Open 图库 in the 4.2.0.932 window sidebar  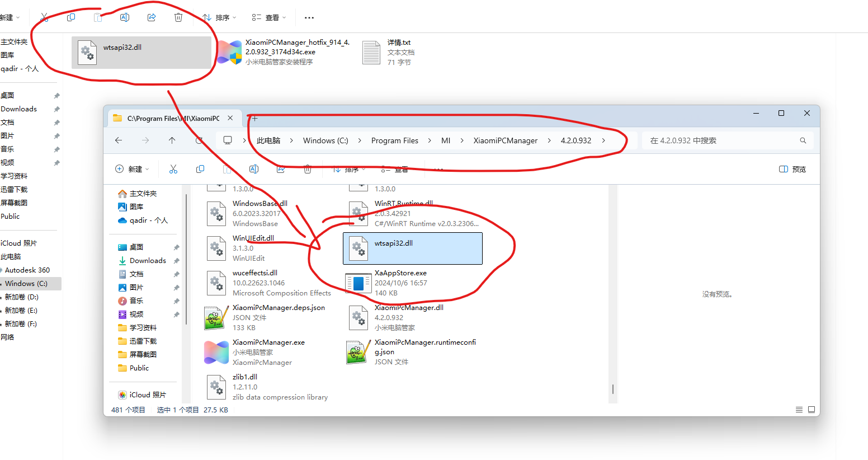(x=136, y=207)
